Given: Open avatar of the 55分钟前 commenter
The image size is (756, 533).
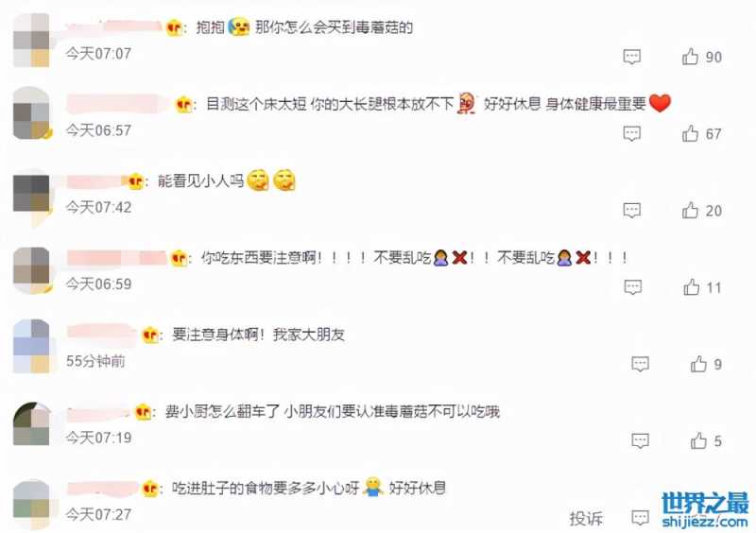Looking at the screenshot, I should click(31, 346).
